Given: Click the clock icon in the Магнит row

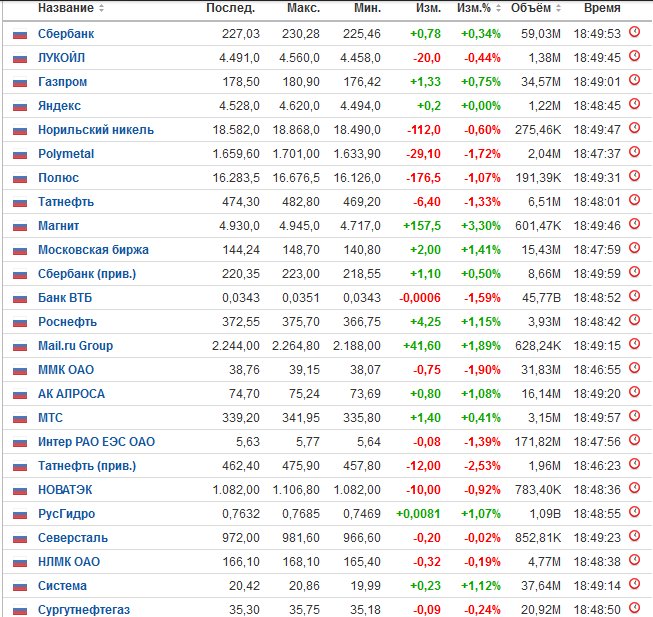Looking at the screenshot, I should point(634,224).
